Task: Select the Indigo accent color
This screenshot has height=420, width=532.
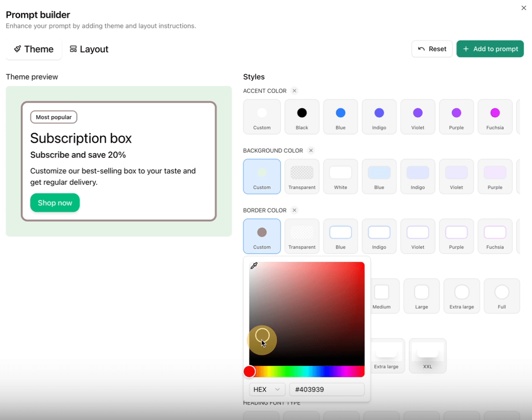Action: point(379,117)
